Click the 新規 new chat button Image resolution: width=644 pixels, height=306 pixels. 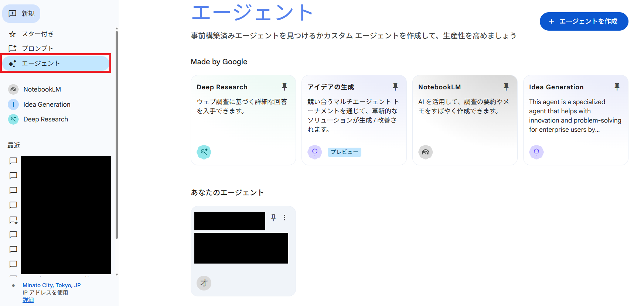coord(21,14)
